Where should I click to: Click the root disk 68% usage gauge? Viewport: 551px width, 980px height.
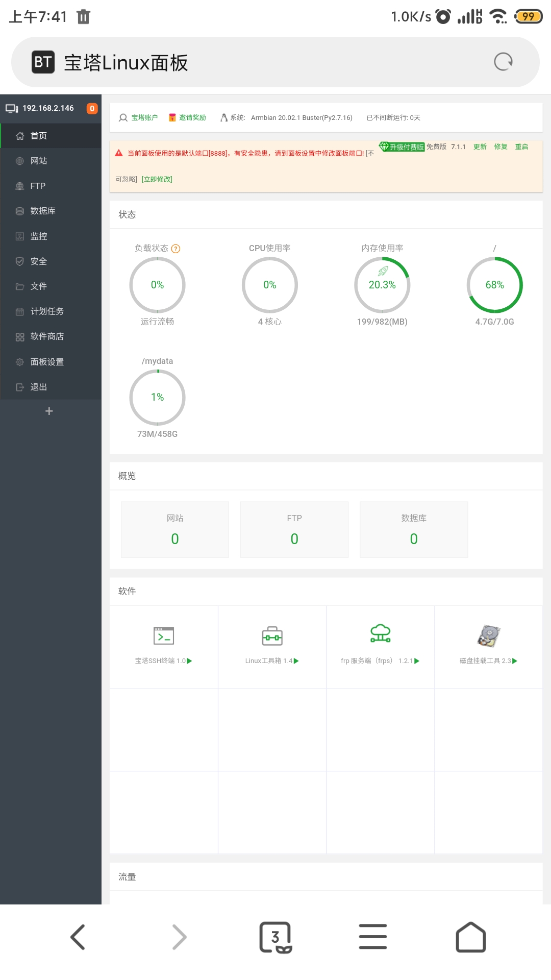pyautogui.click(x=494, y=285)
